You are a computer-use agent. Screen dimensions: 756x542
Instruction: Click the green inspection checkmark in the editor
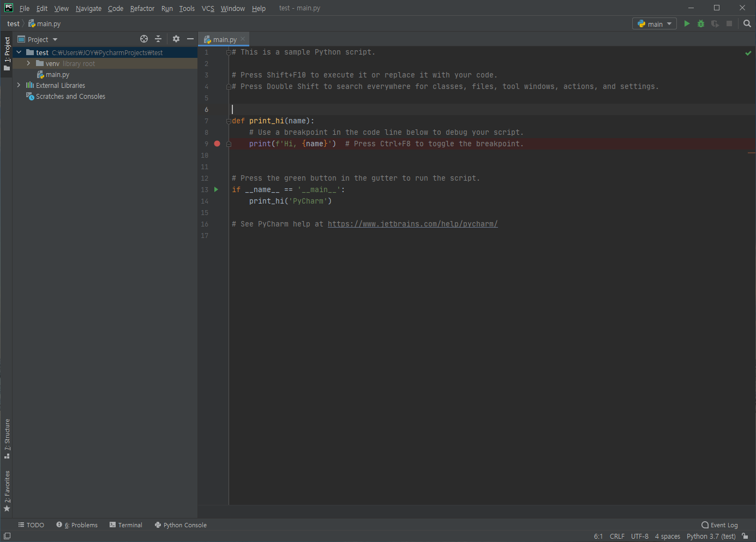(748, 53)
